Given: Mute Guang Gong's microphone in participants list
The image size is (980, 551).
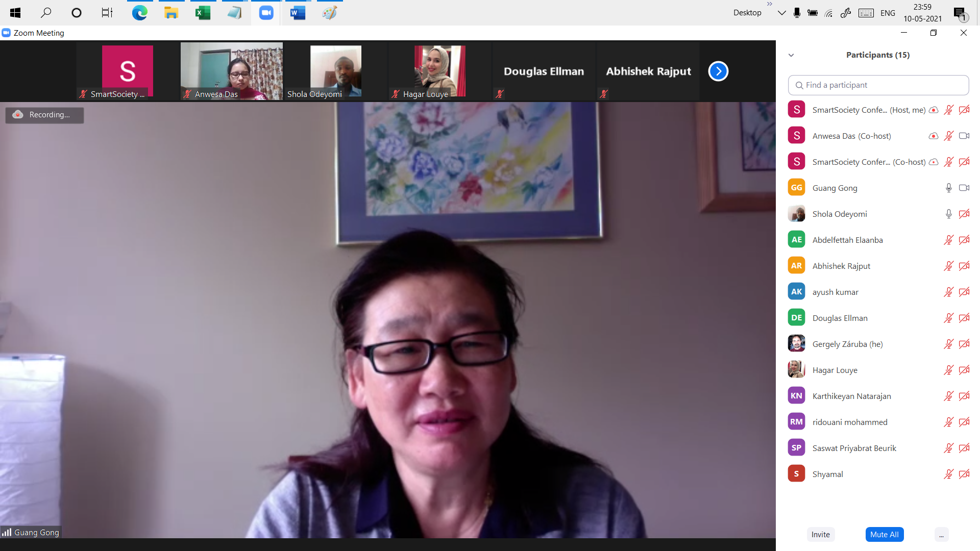Looking at the screenshot, I should 948,188.
